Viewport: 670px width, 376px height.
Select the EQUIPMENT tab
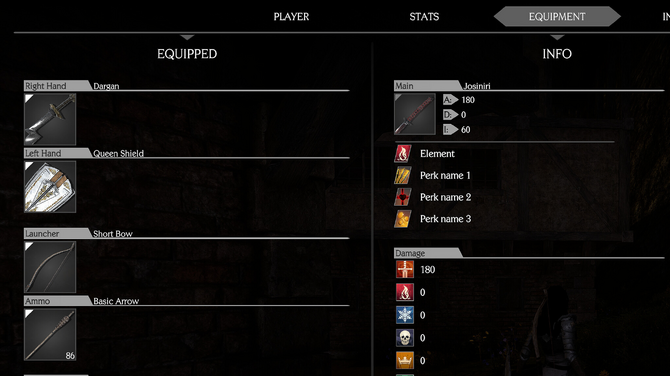(x=557, y=17)
